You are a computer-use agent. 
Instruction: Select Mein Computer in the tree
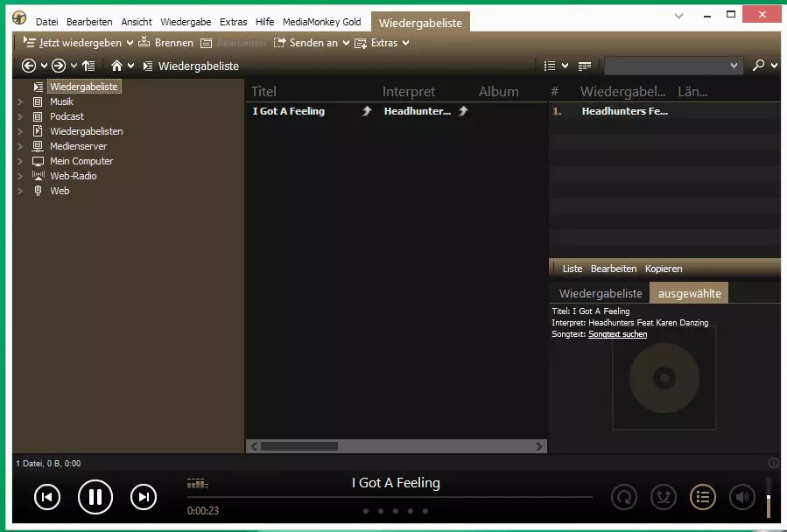pos(81,161)
